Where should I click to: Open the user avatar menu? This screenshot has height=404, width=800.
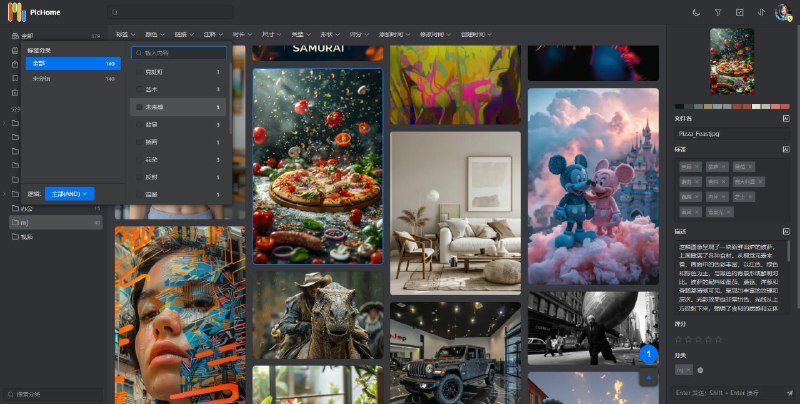[x=782, y=13]
